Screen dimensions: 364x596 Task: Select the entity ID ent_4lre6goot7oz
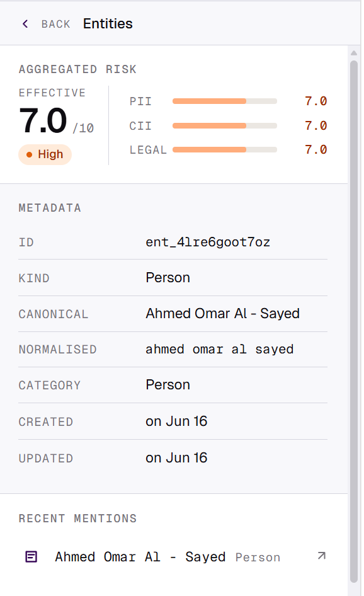pos(207,242)
